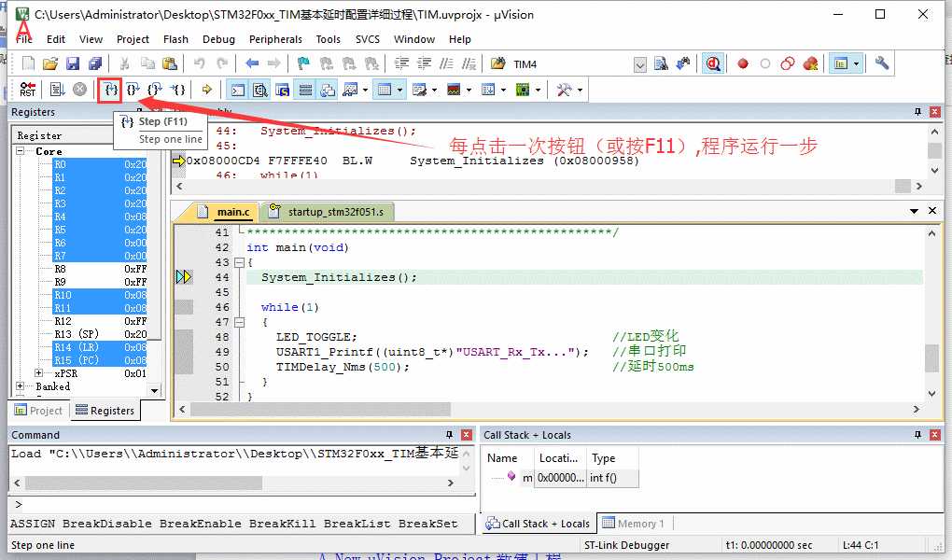Save all files with the stacked floppies icon
Image resolution: width=952 pixels, height=560 pixels.
[x=95, y=63]
